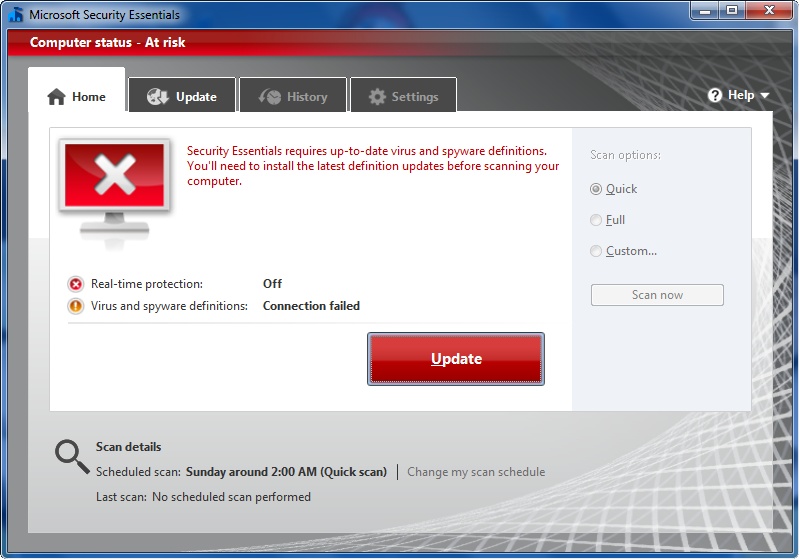Click the 'Last scan:' label
The image size is (800, 560).
point(121,497)
